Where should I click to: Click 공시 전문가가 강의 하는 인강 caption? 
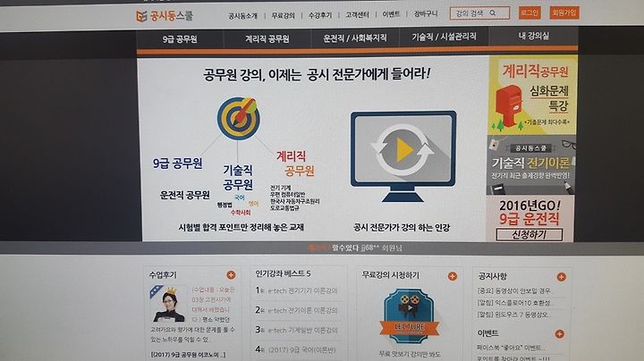coord(402,227)
